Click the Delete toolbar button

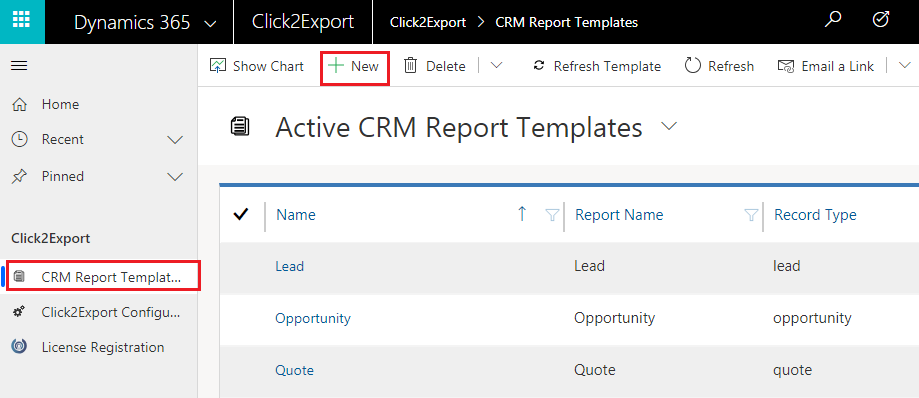[435, 66]
